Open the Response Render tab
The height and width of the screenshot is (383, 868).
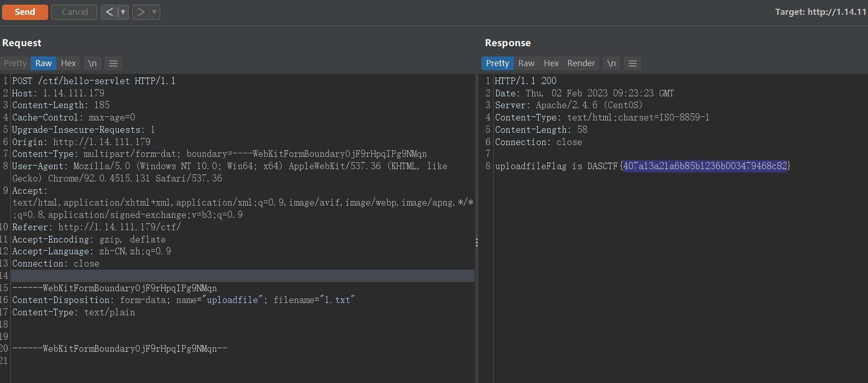581,63
